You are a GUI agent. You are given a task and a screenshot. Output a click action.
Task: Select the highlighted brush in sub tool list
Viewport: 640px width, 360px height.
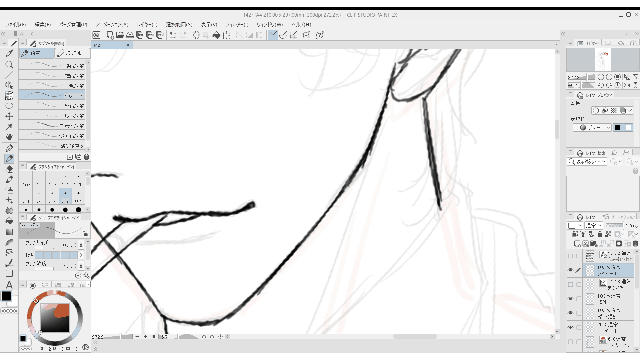[52, 95]
